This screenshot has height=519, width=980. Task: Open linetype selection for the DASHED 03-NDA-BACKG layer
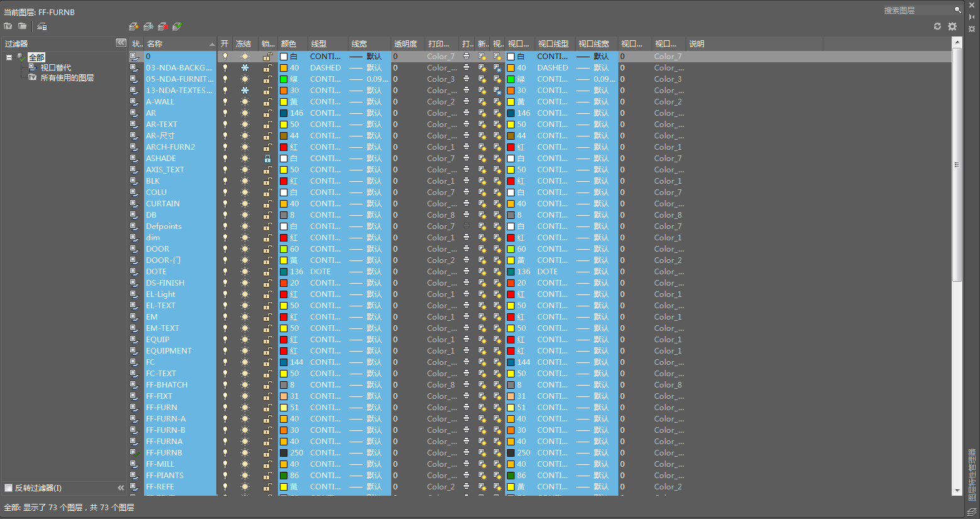point(326,68)
